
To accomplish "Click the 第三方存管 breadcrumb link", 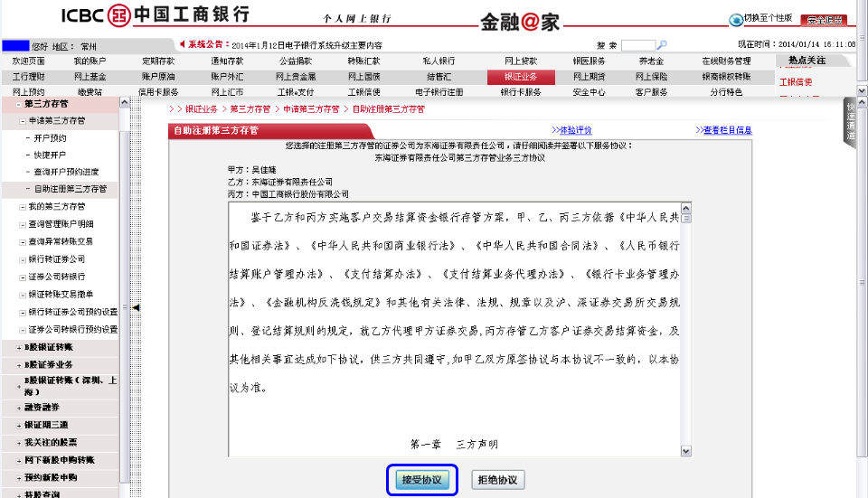I will tap(250, 109).
